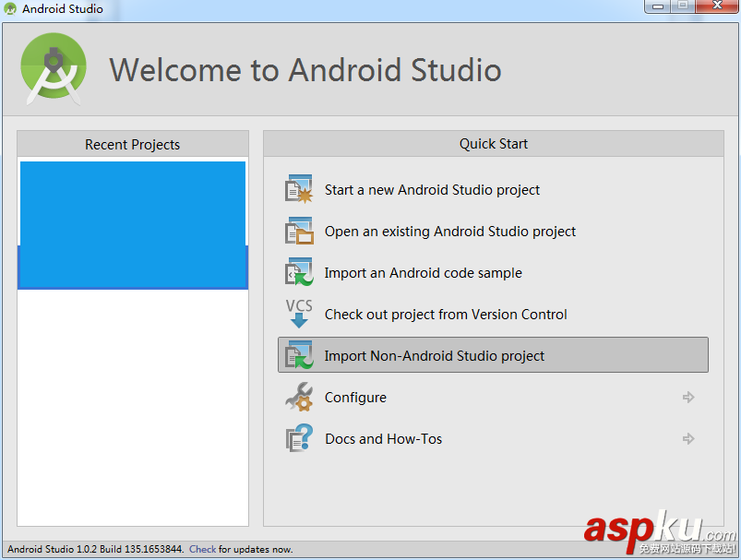Click the Docs and How-Tos question mark icon
This screenshot has width=741, height=560.
(299, 438)
